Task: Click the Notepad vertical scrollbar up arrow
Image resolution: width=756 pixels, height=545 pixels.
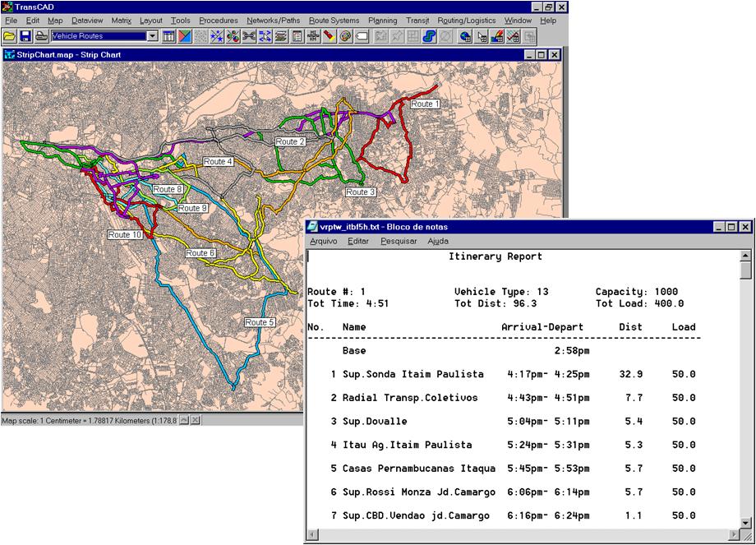Action: (x=745, y=256)
